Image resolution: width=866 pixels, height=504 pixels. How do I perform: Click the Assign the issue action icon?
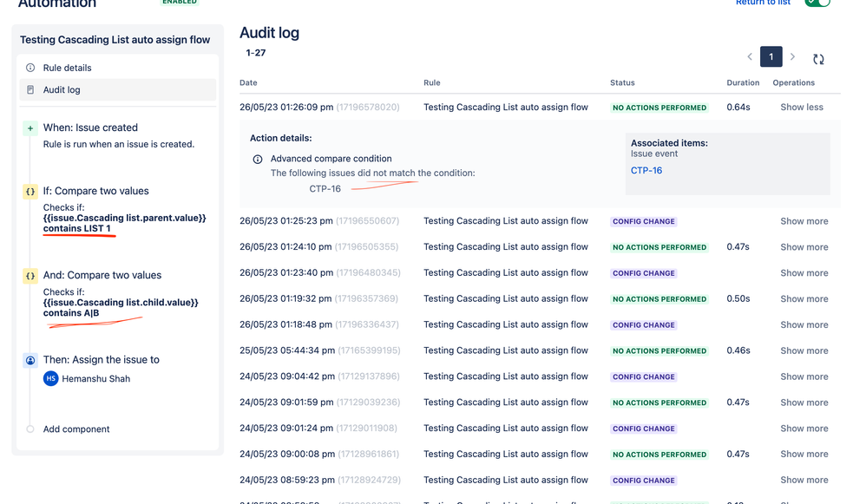click(30, 361)
